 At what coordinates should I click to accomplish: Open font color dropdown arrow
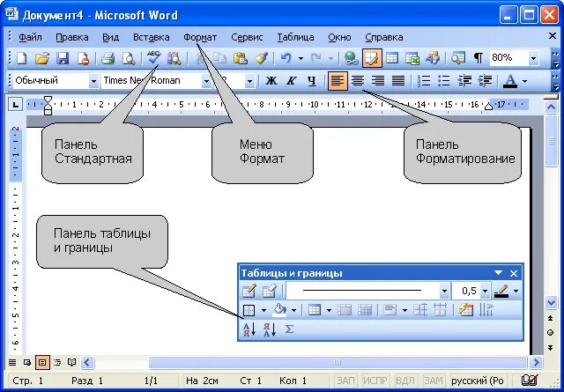point(524,81)
